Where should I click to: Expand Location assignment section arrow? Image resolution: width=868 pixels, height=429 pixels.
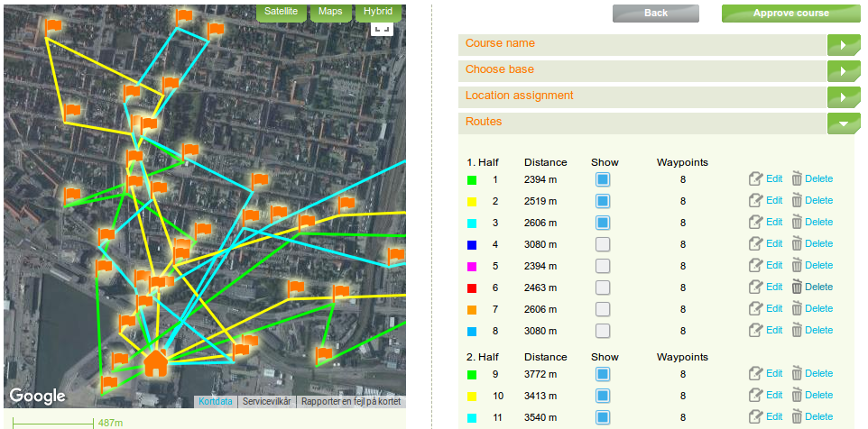pyautogui.click(x=844, y=96)
